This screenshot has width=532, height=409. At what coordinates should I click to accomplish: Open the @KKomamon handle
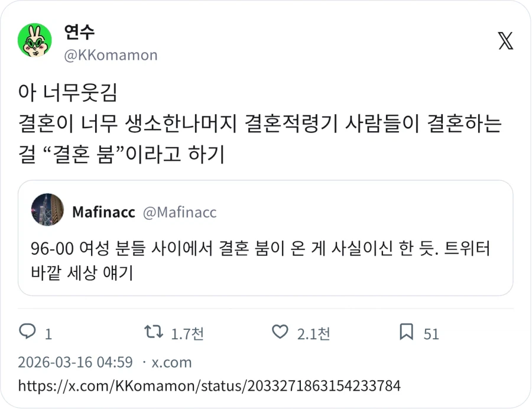pos(112,55)
